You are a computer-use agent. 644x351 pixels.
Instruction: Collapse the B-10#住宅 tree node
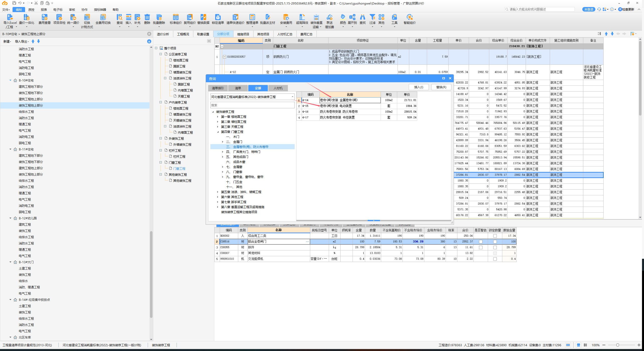tap(11, 80)
